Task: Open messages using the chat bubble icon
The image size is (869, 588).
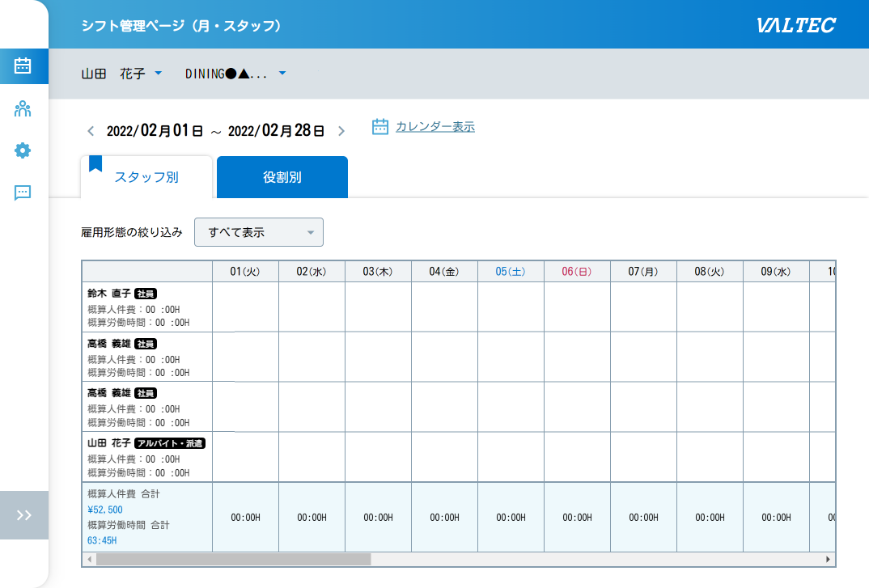Action: pos(23,192)
